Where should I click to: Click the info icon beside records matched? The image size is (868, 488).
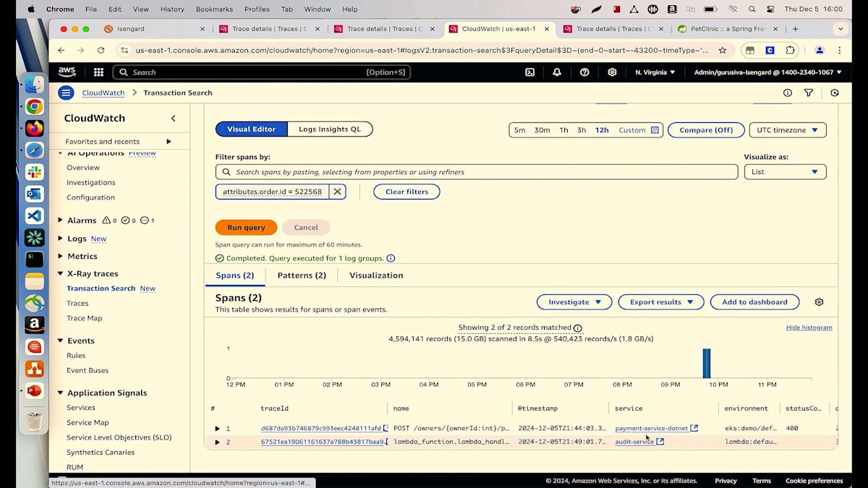pos(577,328)
